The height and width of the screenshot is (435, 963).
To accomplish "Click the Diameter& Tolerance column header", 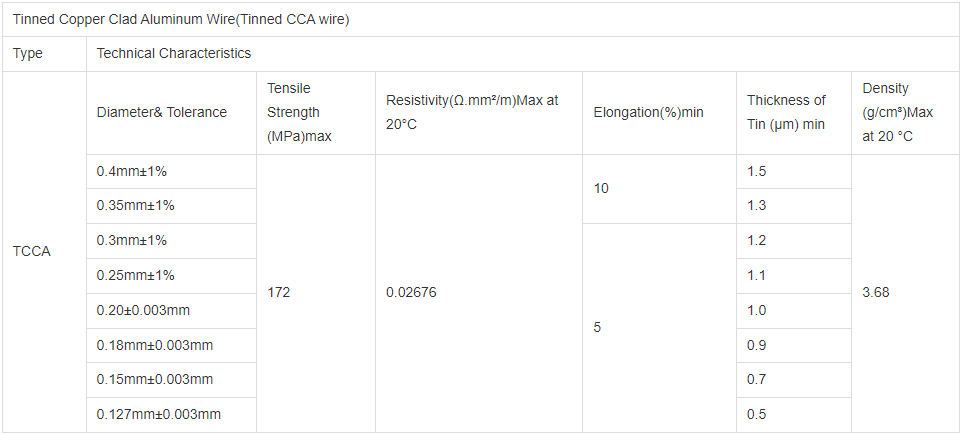I will click(x=162, y=112).
